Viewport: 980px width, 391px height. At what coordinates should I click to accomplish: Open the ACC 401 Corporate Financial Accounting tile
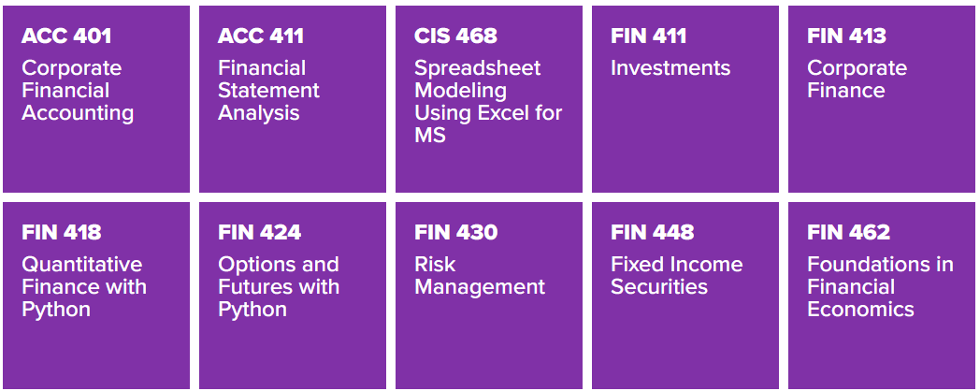[96, 99]
